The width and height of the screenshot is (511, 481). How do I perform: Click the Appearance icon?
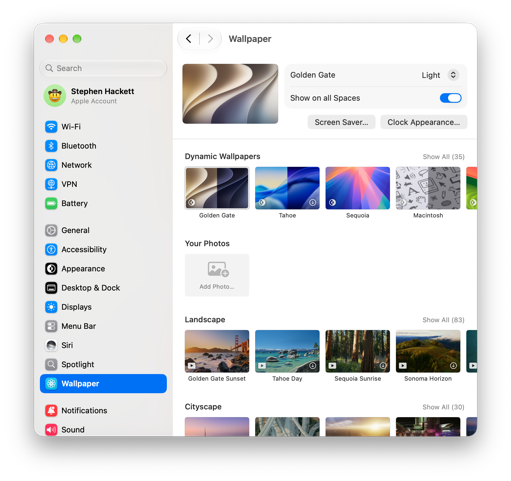click(x=51, y=269)
